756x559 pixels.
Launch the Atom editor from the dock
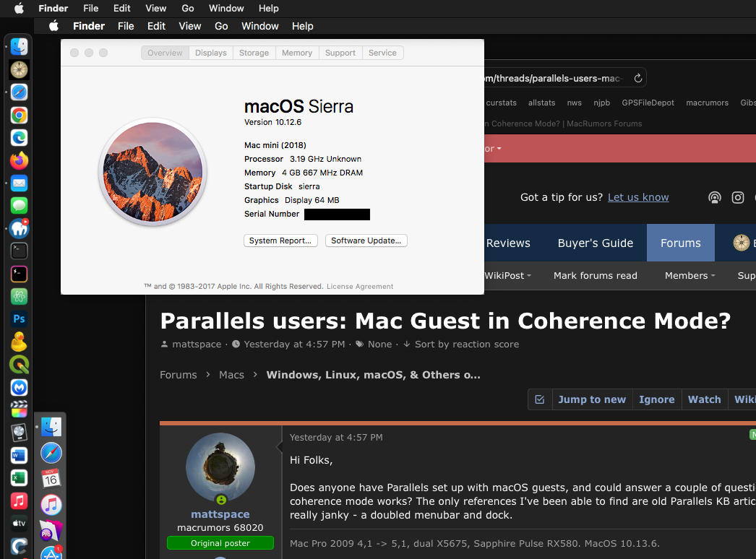coord(19,296)
